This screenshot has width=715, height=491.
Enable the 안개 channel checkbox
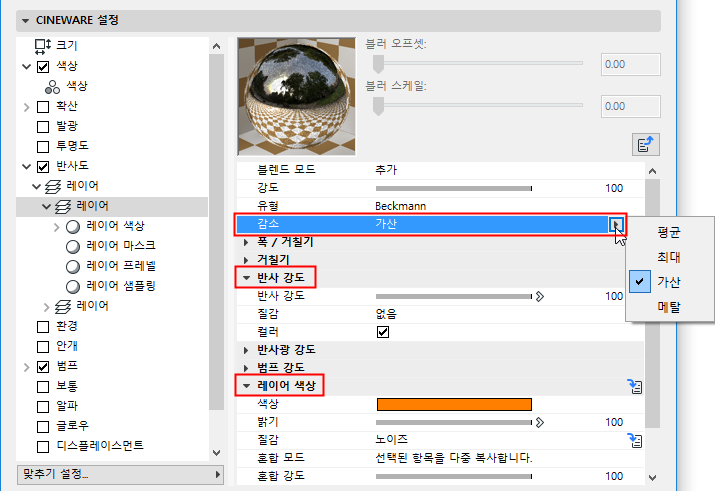[43, 347]
